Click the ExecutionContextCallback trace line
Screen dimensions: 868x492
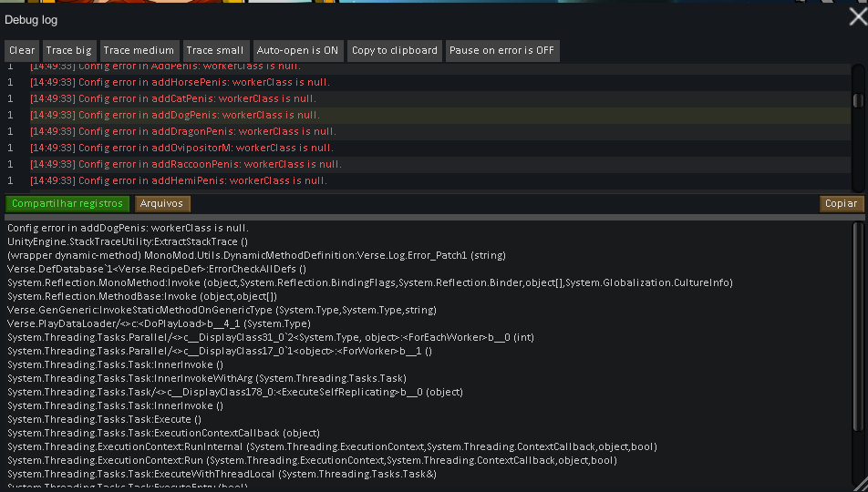pyautogui.click(x=164, y=433)
